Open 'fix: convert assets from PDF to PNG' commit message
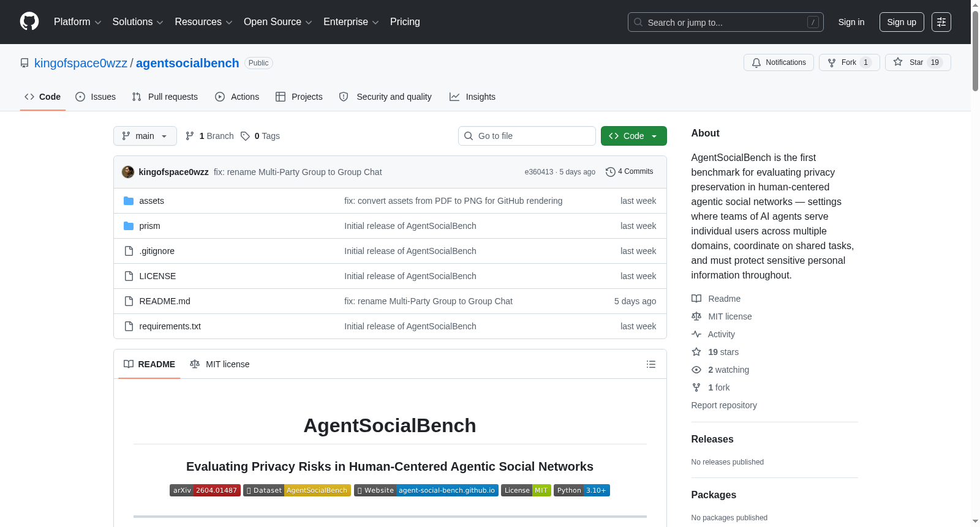The image size is (980, 527). tap(453, 201)
